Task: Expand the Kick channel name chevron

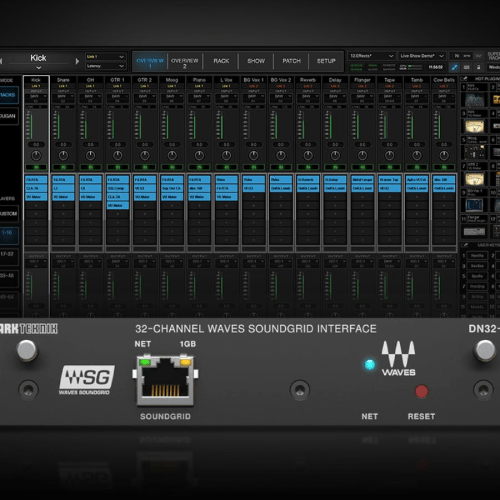Action: coord(39,68)
